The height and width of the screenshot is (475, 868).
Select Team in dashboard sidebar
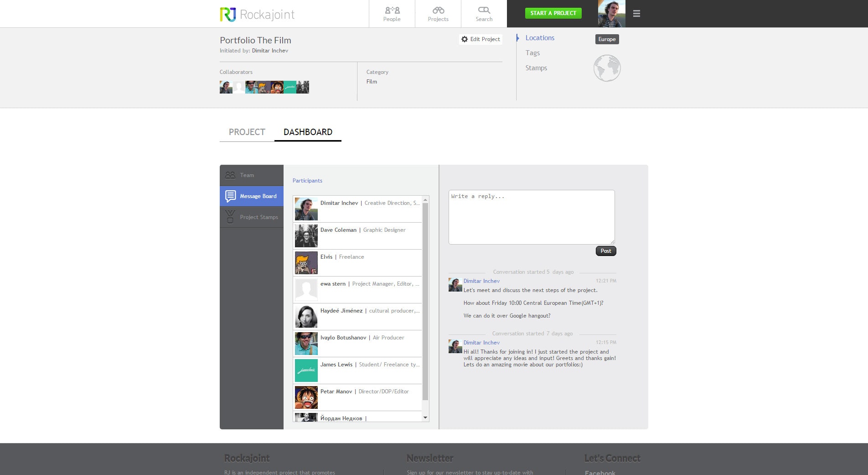click(x=252, y=175)
